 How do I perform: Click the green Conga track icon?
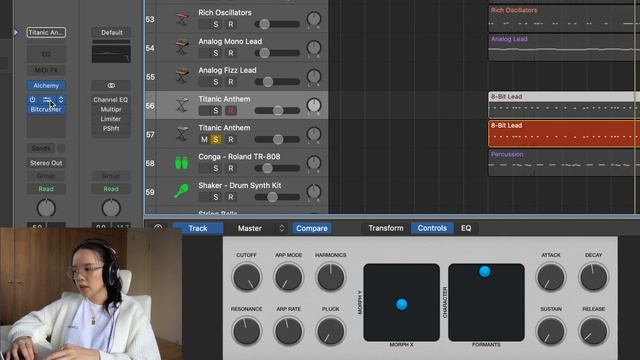coord(182,163)
